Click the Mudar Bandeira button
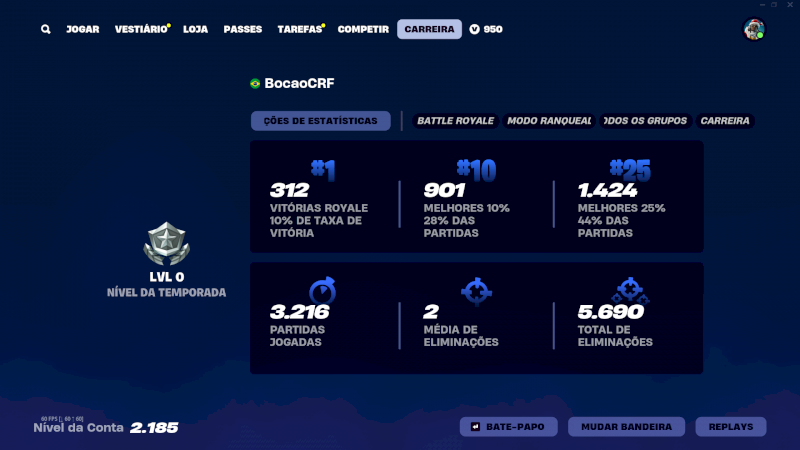The width and height of the screenshot is (800, 450). (627, 427)
